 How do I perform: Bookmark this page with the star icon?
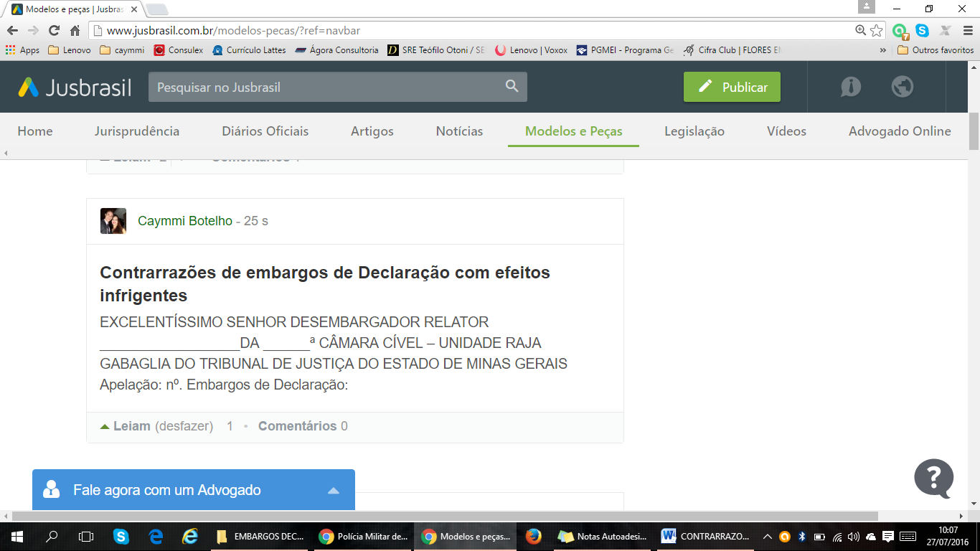pyautogui.click(x=876, y=31)
